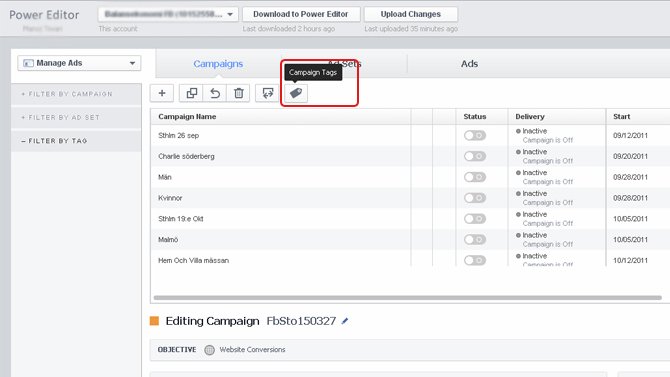Click the campaign name FbSto150327

coord(301,321)
